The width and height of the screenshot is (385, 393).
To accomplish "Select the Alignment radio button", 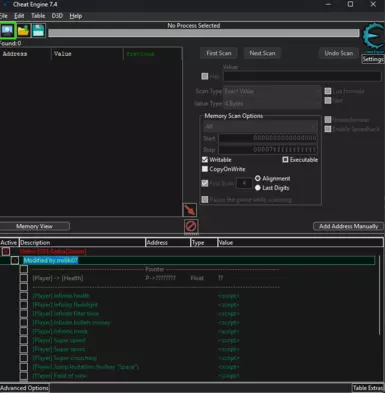I will pos(258,178).
